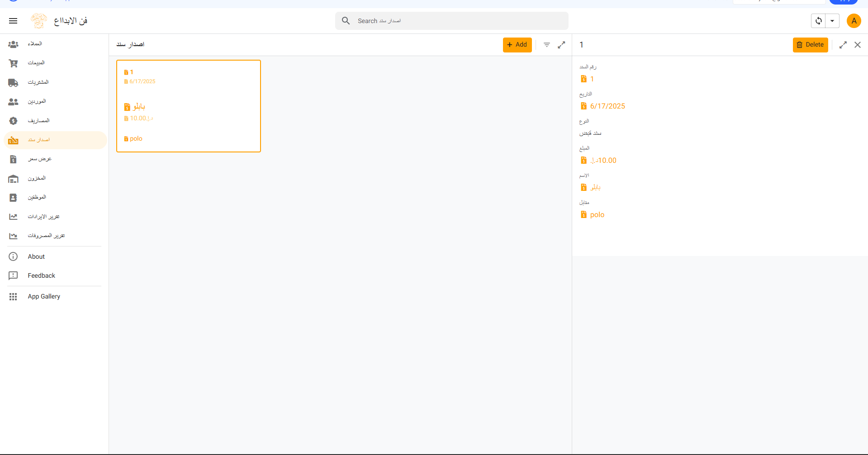868x455 pixels.
Task: Open the المبيعات sales view
Action: point(36,63)
